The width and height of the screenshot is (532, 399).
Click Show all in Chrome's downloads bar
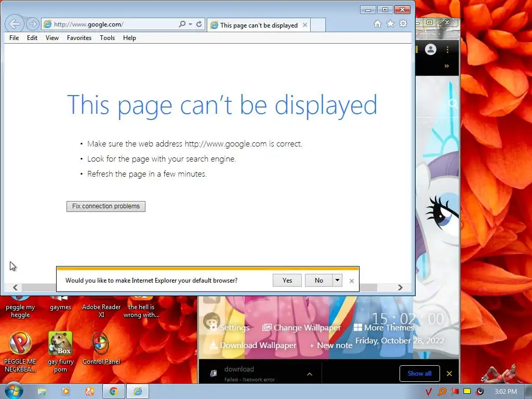coord(419,374)
